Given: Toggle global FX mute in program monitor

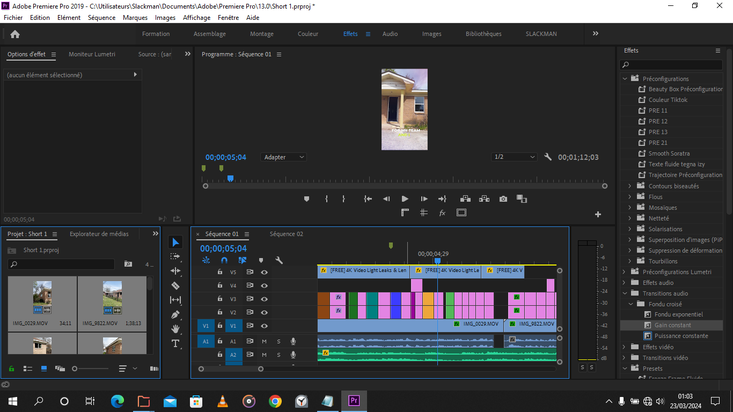Looking at the screenshot, I should click(442, 213).
